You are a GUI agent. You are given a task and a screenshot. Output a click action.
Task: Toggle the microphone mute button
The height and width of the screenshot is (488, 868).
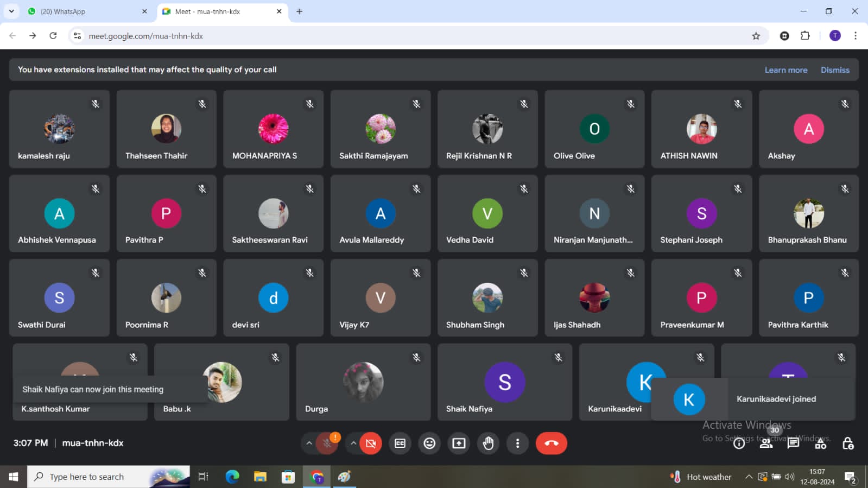(x=327, y=443)
